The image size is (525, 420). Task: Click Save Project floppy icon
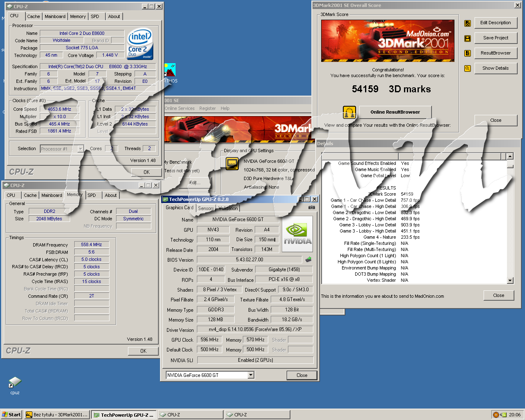click(468, 39)
